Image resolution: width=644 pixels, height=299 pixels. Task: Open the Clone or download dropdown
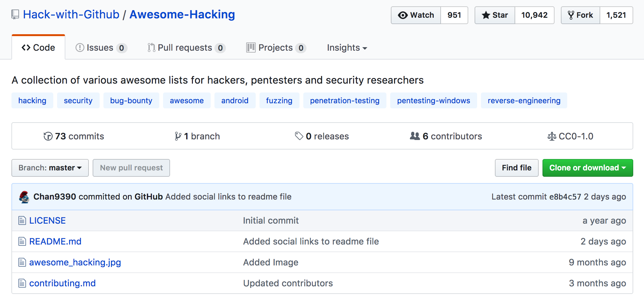587,168
